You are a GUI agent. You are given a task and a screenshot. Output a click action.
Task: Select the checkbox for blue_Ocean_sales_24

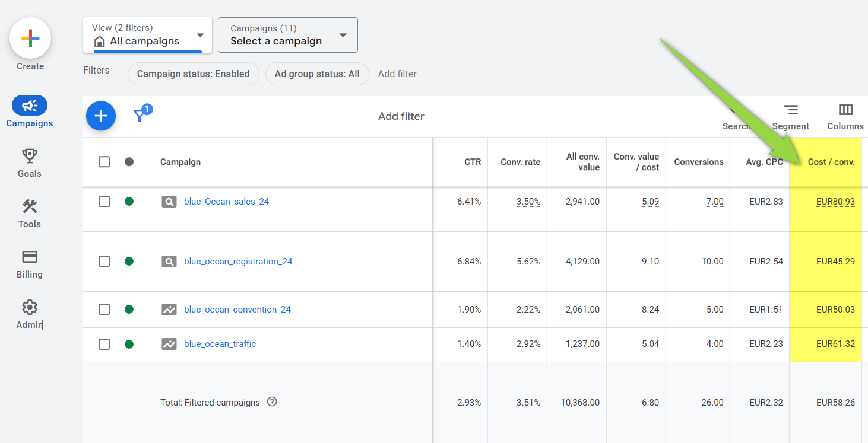tap(104, 201)
